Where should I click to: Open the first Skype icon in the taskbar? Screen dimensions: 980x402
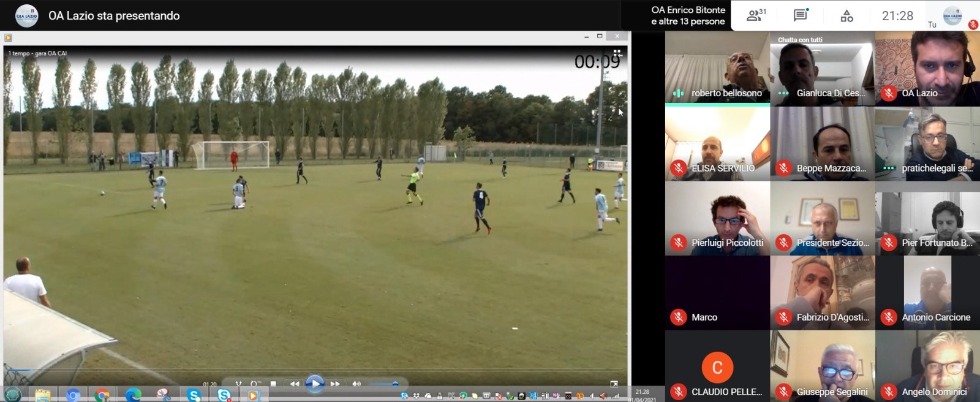[x=194, y=395]
